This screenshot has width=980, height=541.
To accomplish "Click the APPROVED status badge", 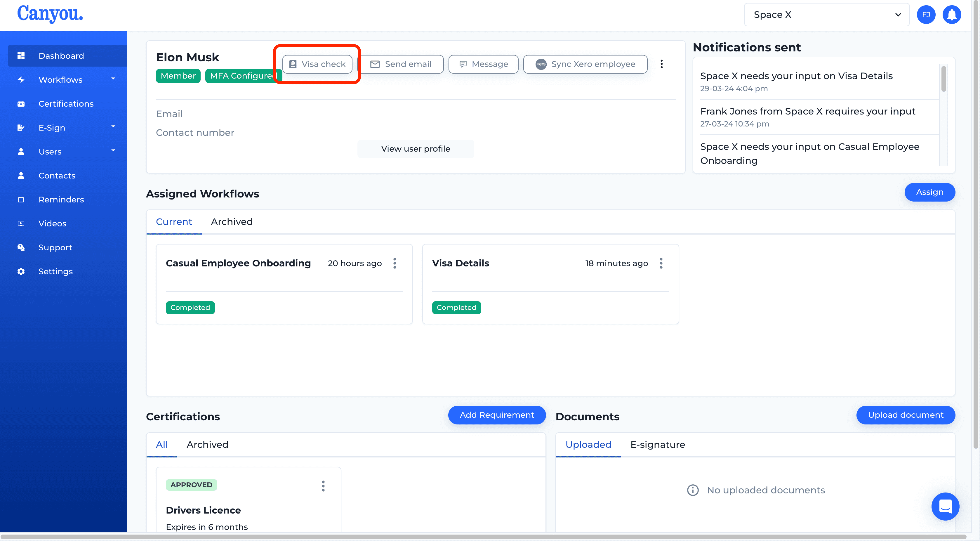I will click(191, 485).
